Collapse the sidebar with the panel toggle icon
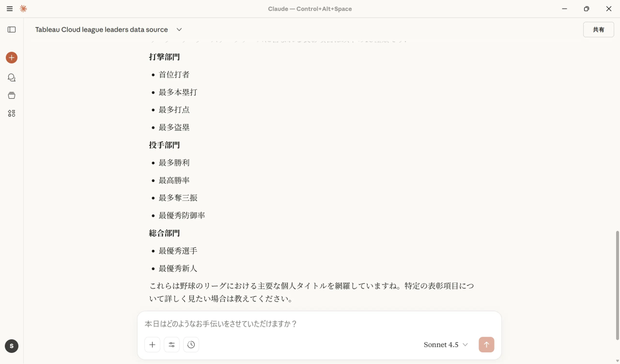Screen dimensions: 620x364 [11, 29]
